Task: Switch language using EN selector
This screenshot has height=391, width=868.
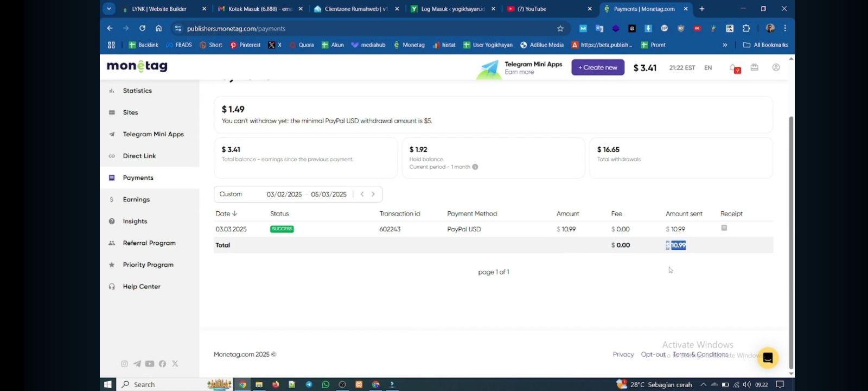Action: pos(708,68)
